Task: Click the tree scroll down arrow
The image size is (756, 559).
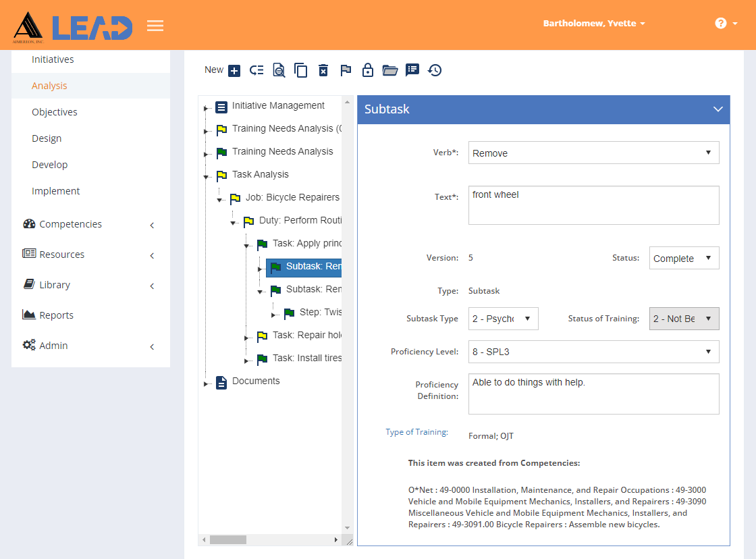Action: point(347,528)
